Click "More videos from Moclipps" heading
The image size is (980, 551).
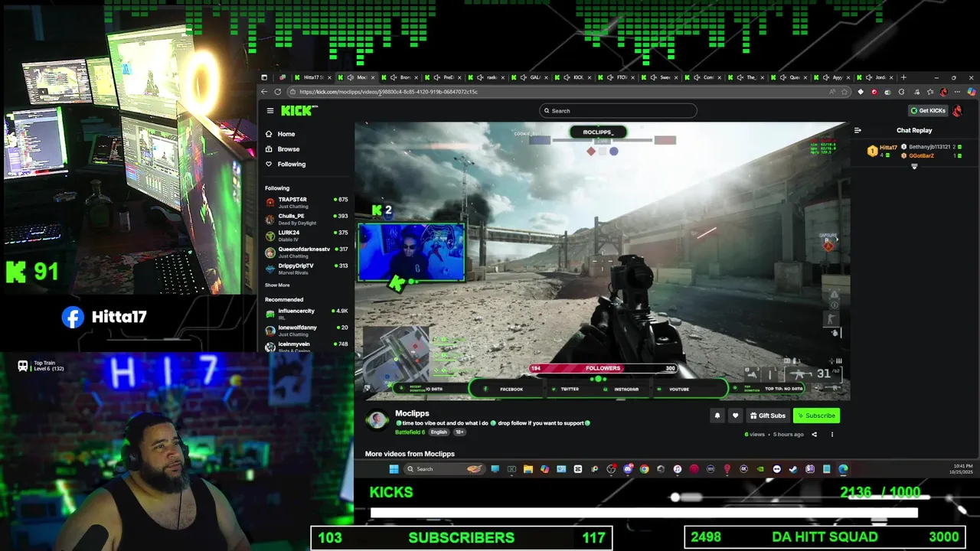[410, 454]
